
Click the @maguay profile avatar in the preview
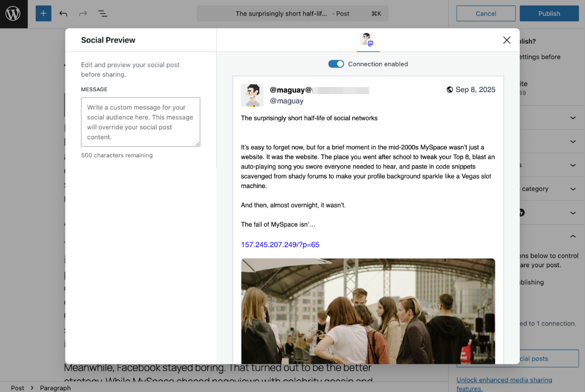click(x=252, y=95)
